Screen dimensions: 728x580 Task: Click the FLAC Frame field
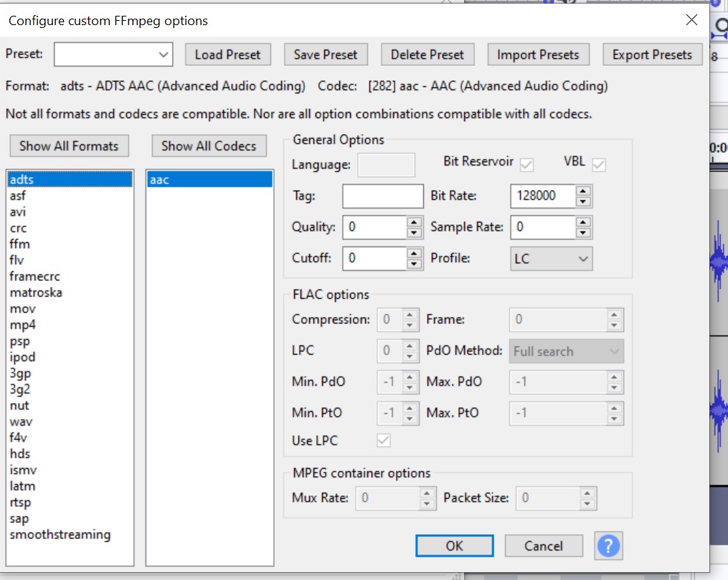coord(558,319)
